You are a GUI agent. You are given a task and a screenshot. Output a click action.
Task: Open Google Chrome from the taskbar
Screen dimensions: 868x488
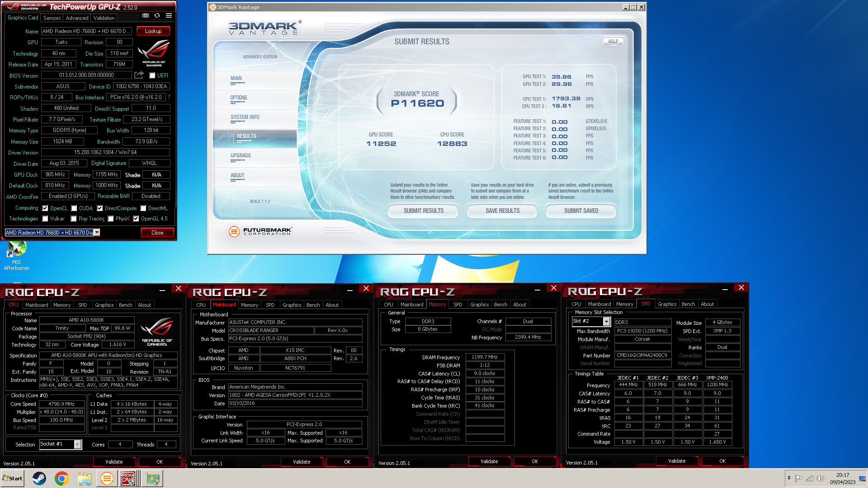click(x=62, y=479)
